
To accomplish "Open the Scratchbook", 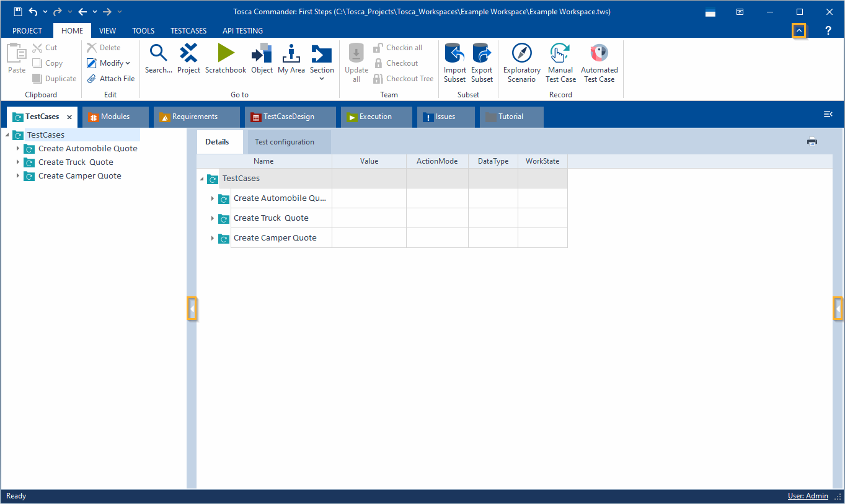I will click(226, 59).
